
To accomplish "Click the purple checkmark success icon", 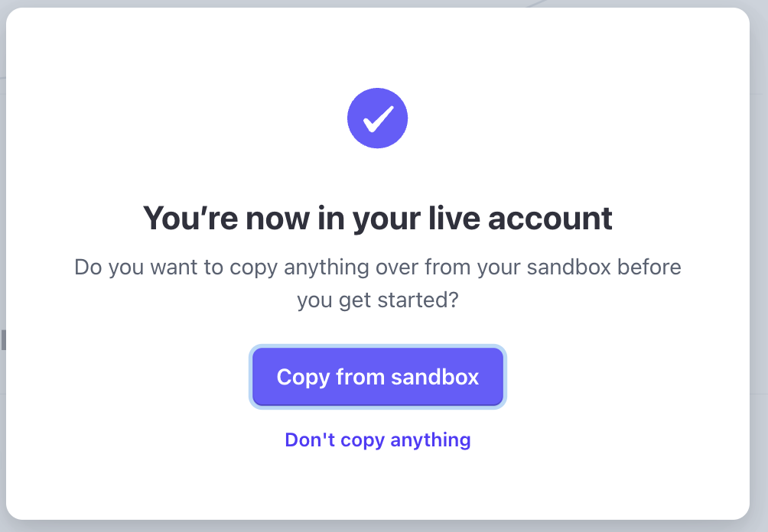I will [x=377, y=118].
